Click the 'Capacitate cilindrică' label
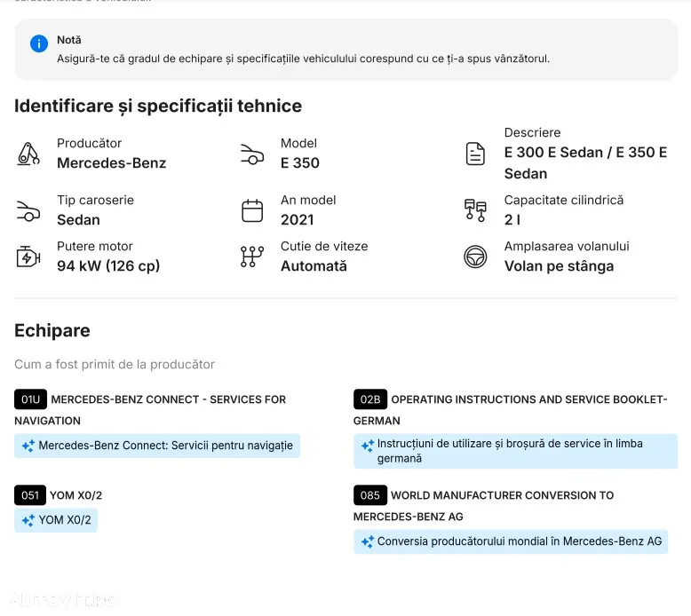691x616 pixels. (564, 200)
